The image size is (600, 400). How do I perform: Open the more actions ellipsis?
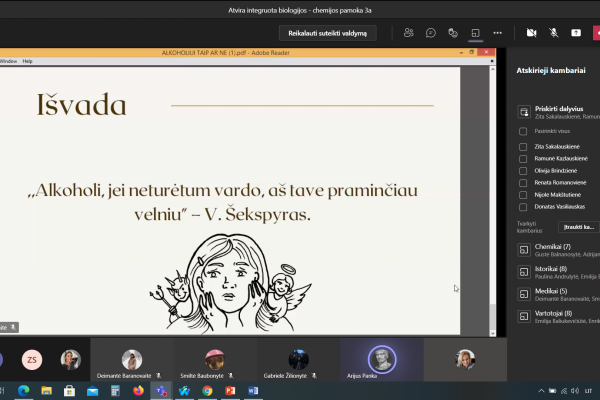point(497,33)
